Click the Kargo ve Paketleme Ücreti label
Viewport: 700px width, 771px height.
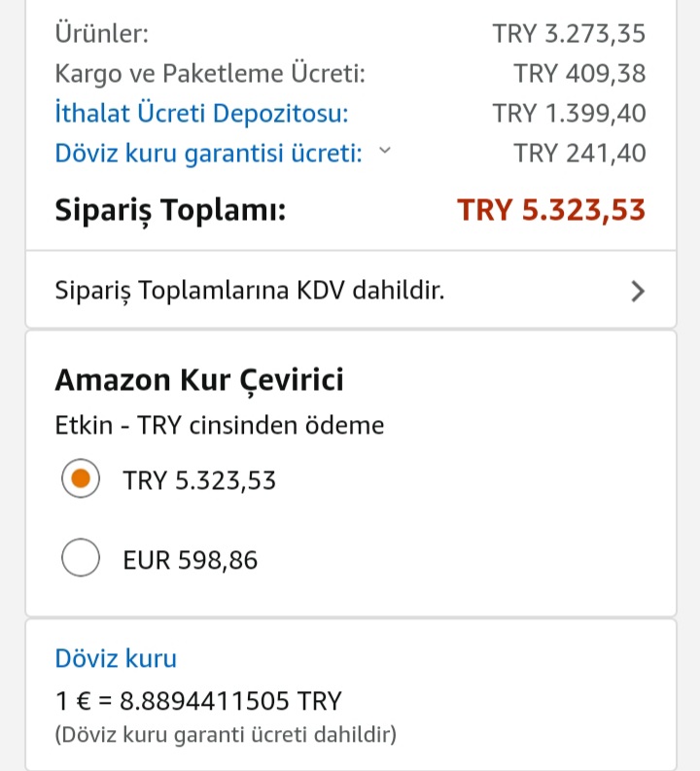coord(210,74)
